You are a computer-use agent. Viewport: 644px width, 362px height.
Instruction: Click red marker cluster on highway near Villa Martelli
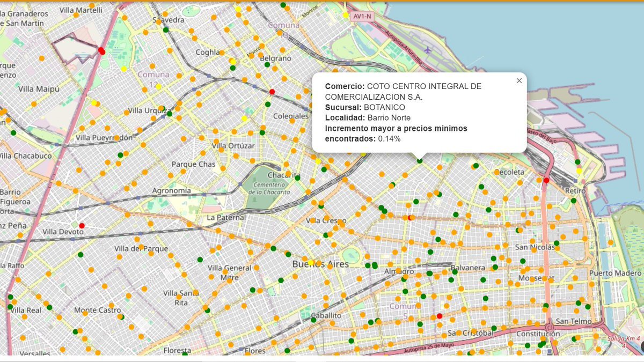tap(101, 51)
